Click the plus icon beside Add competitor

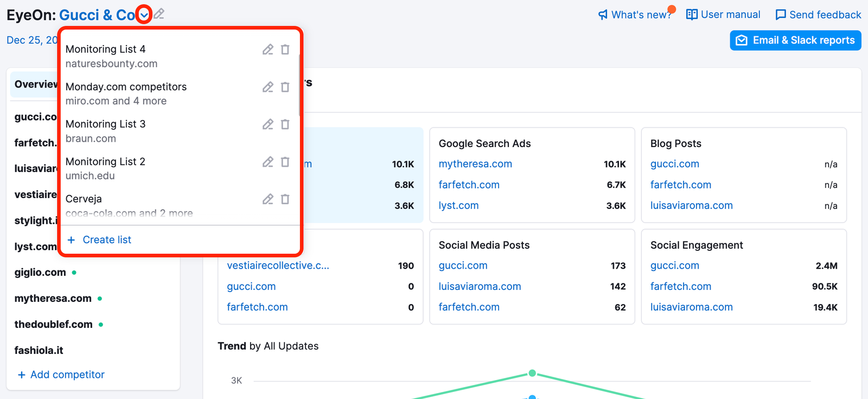pos(22,375)
